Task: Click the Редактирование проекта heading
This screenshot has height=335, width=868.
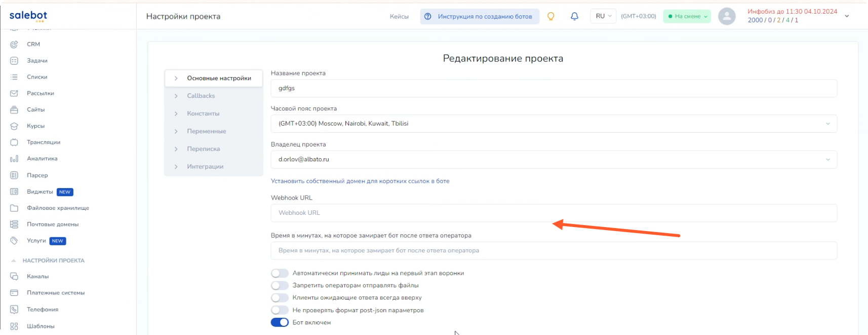Action: [x=503, y=58]
